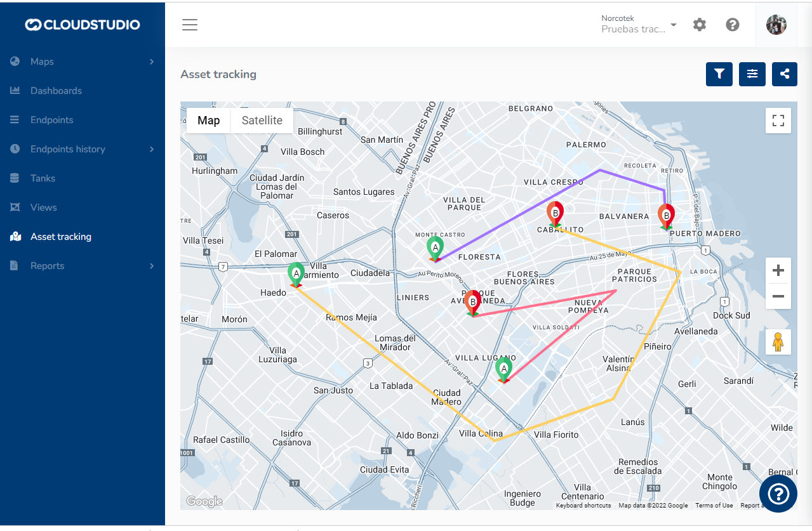Select the Map view type
The height and width of the screenshot is (531, 812).
[208, 121]
